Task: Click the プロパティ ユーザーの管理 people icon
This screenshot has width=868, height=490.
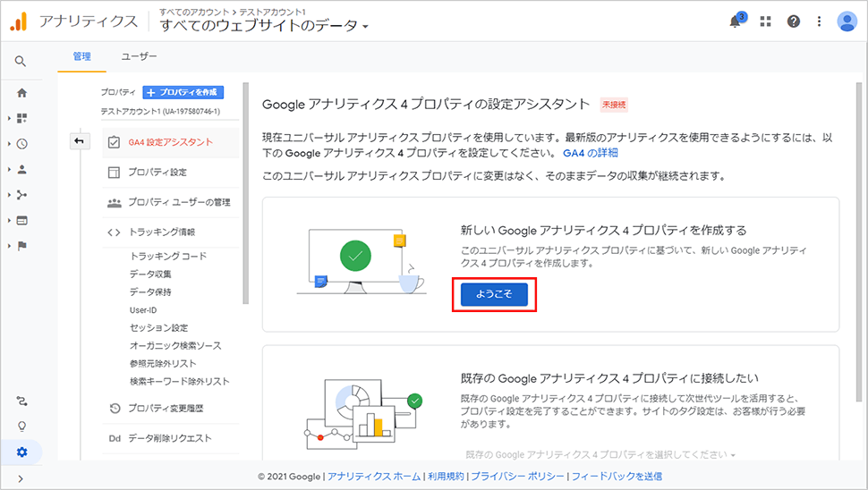Action: [x=114, y=202]
